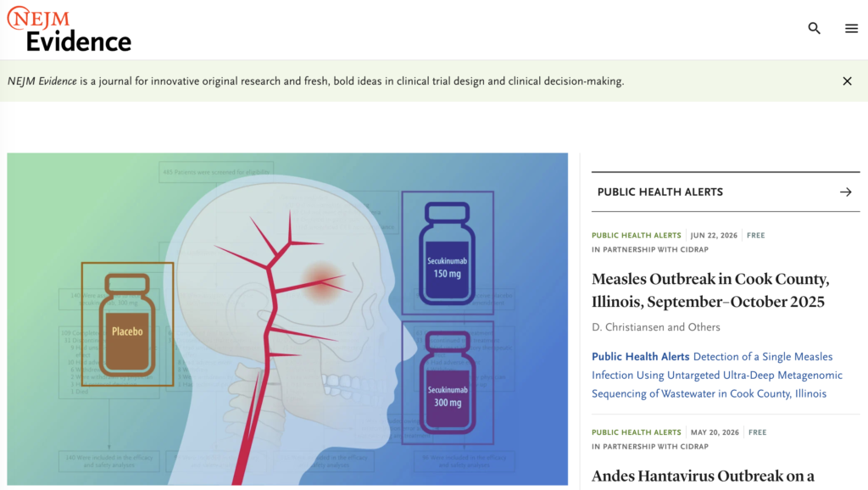Viewport: 868px width, 490px height.
Task: Click In Partnership with CIDRAP under the Jun 22 entry
Action: point(650,250)
